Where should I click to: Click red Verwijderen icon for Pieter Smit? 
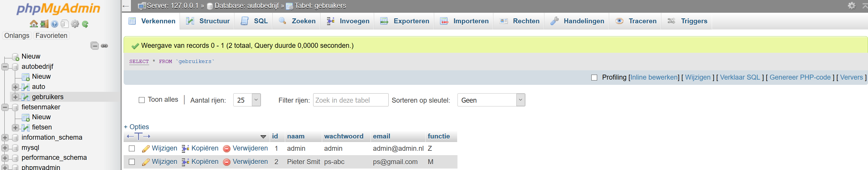pos(227,162)
